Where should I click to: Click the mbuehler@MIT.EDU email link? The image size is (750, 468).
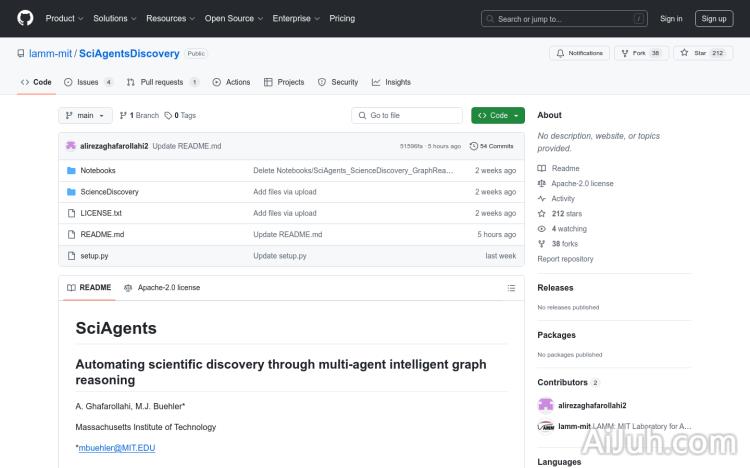pos(117,448)
